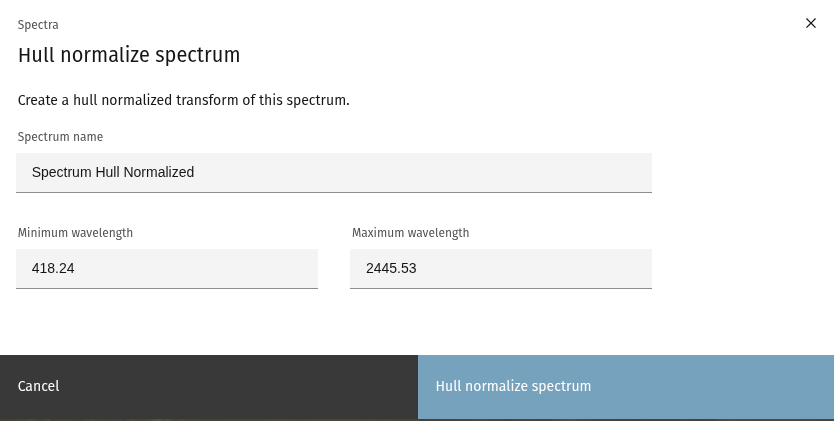Select the dark Cancel footer button
Viewport: 834px width, 421px height.
point(208,386)
